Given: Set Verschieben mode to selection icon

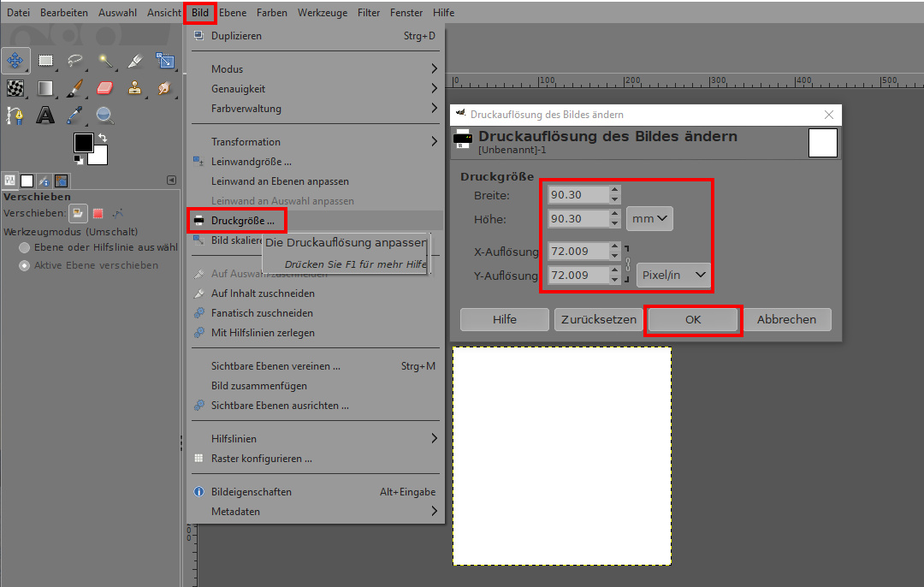Looking at the screenshot, I should 98,213.
